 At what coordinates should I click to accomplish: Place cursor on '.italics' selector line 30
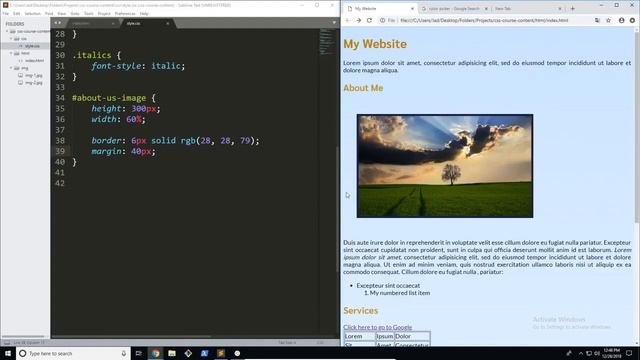tap(92, 55)
